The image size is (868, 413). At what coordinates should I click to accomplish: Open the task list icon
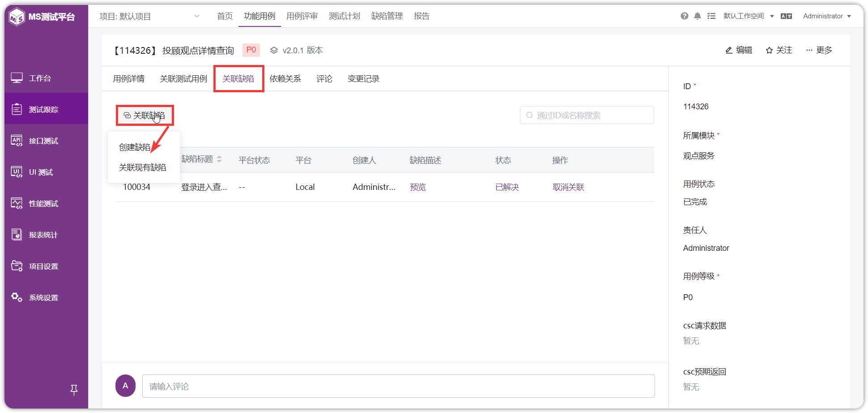711,16
